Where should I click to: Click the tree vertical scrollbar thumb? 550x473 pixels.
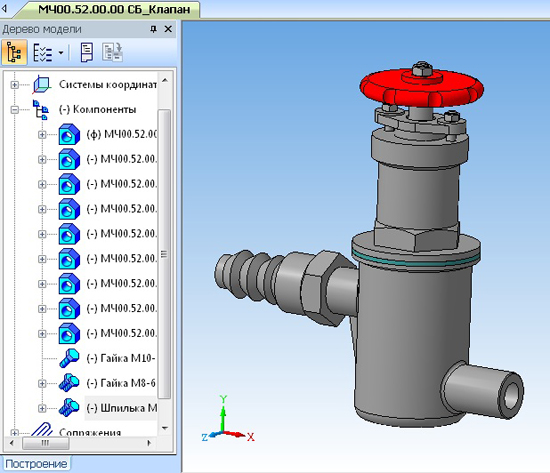(164, 254)
